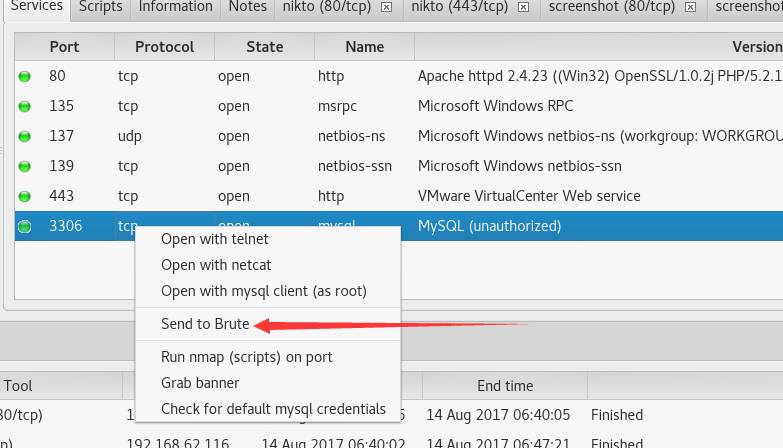Go to the Notes tab
This screenshot has height=448, width=783.
click(247, 7)
